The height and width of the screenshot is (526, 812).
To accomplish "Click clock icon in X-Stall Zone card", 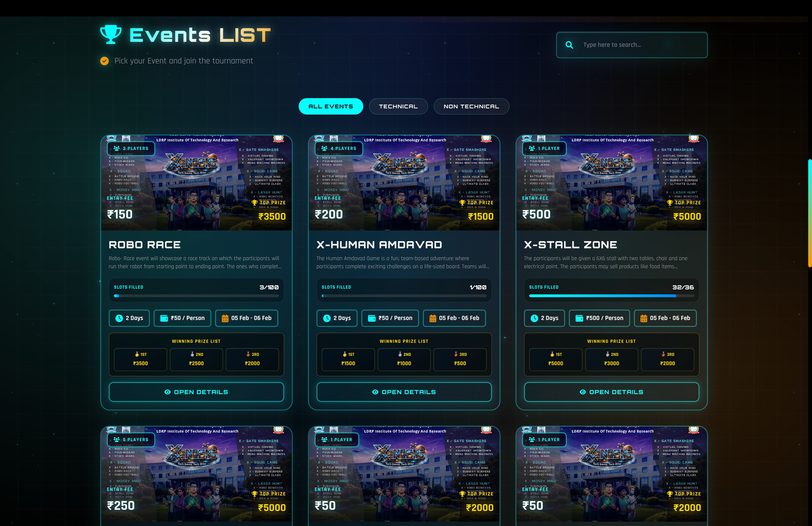I will tap(534, 318).
